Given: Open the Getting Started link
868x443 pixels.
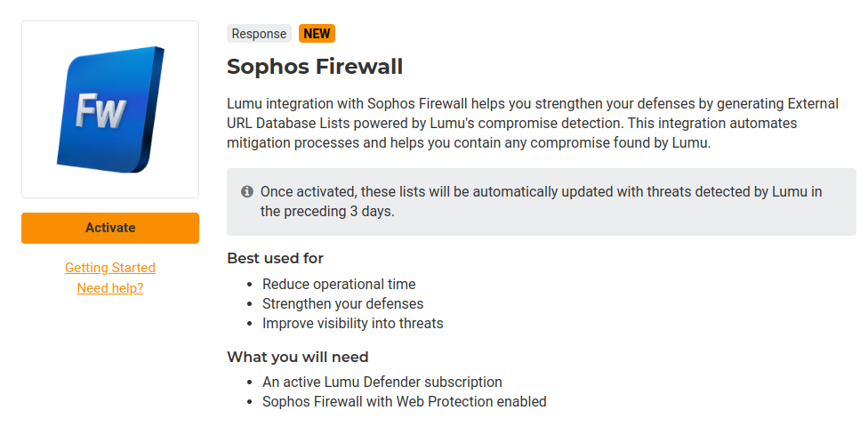Looking at the screenshot, I should (x=110, y=268).
